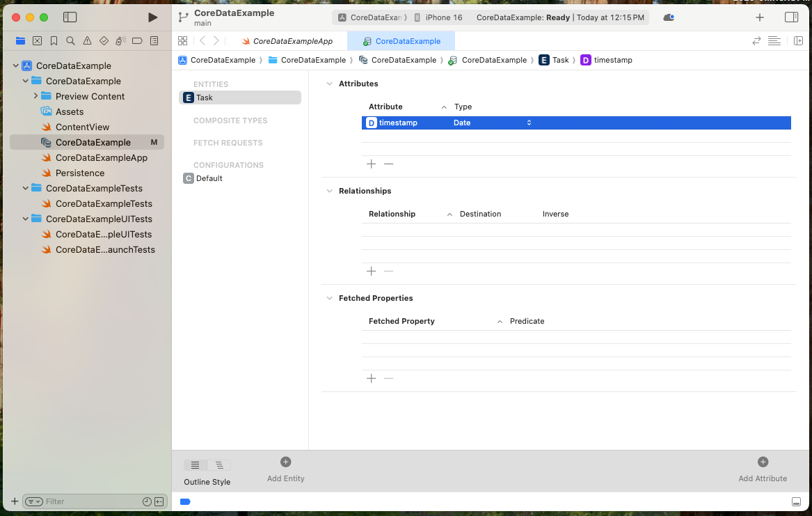Open the Bookmark navigator
The image size is (812, 516).
click(x=54, y=41)
